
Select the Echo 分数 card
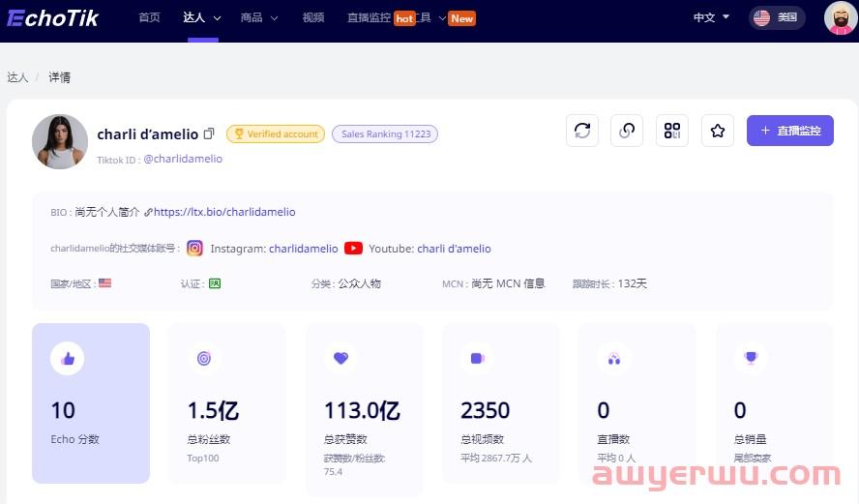[91, 403]
